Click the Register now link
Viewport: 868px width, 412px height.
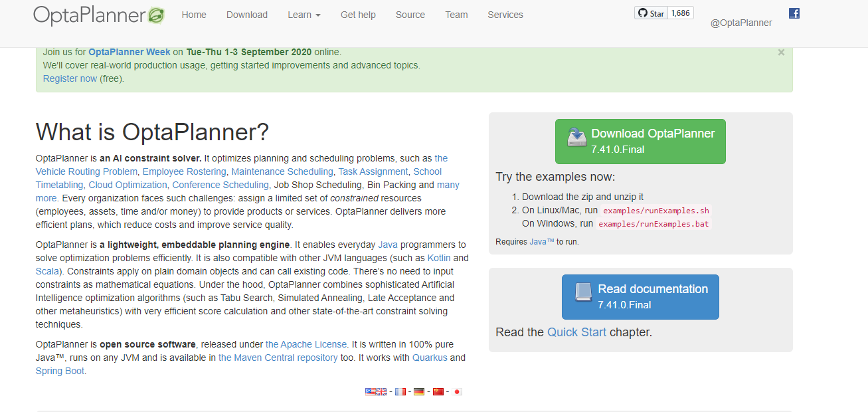tap(70, 78)
